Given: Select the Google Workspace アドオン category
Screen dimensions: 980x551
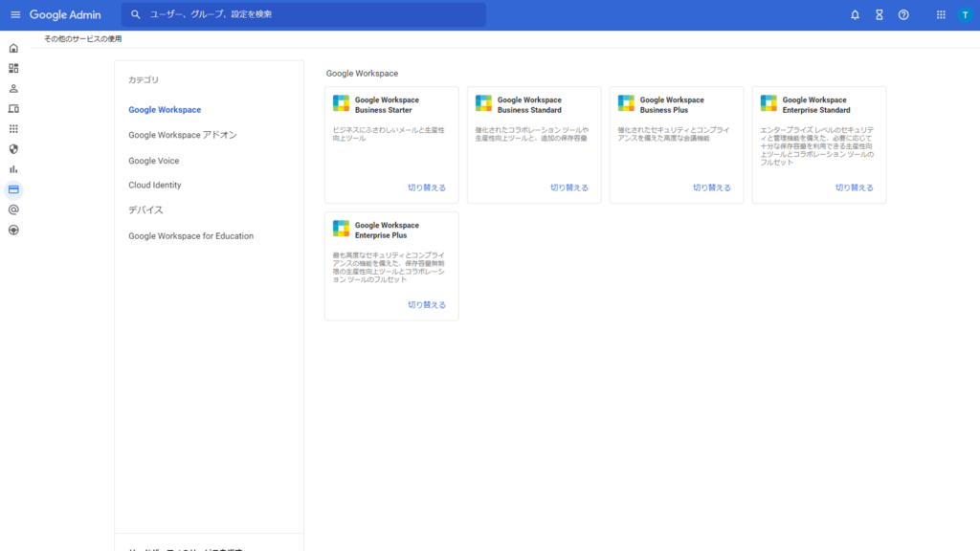Looking at the screenshot, I should pos(183,135).
